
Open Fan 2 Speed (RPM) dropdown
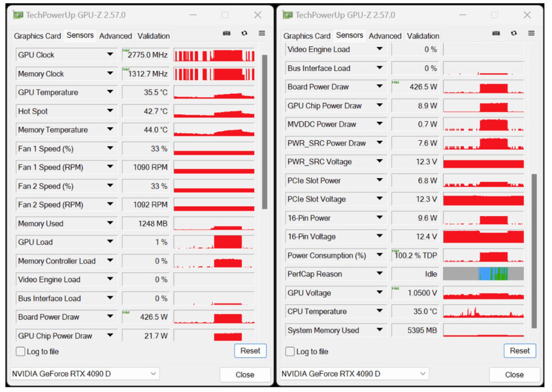pos(110,204)
